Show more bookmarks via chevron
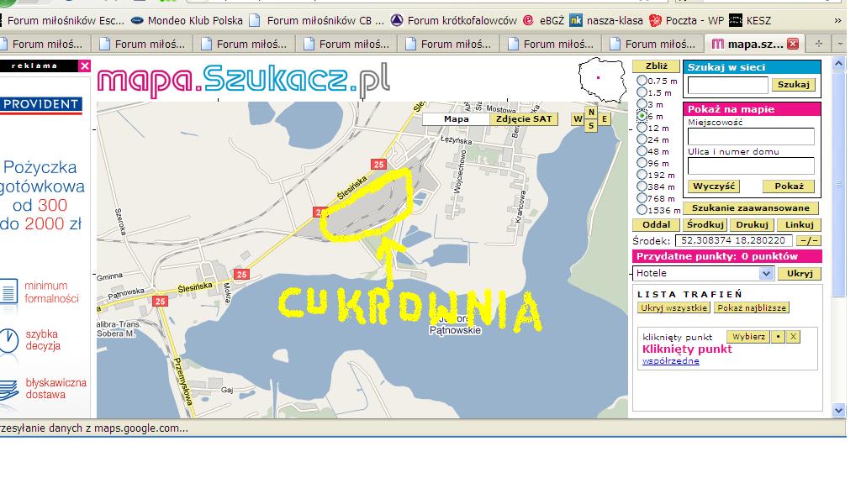This screenshot has height=504, width=861. (837, 20)
